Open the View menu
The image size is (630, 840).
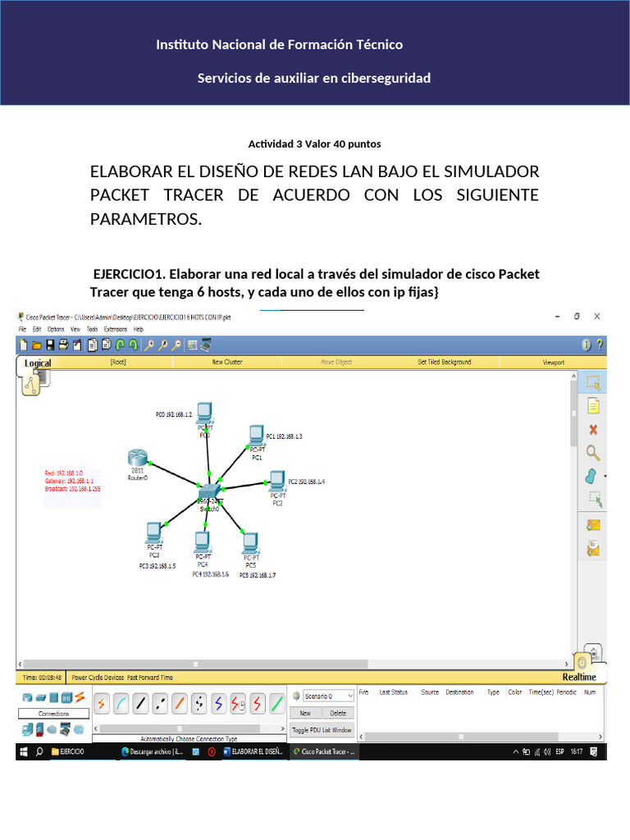75,330
